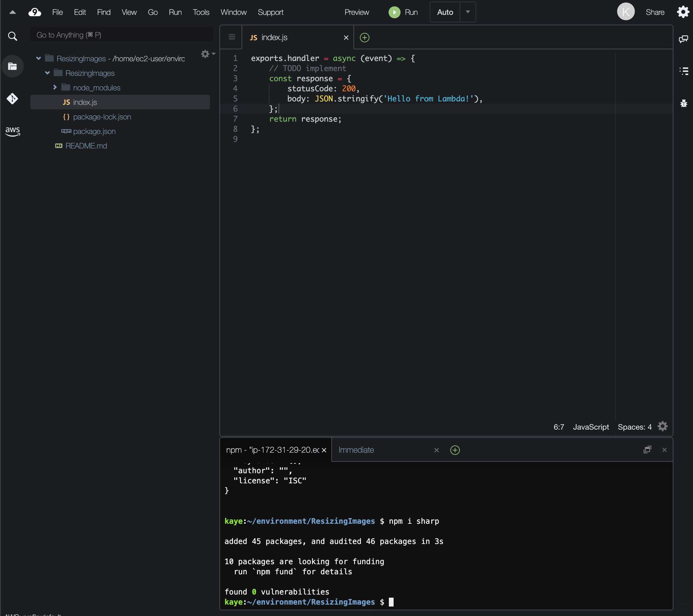Image resolution: width=693 pixels, height=616 pixels.
Task: Hide the top menu bar arrow
Action: tap(13, 12)
